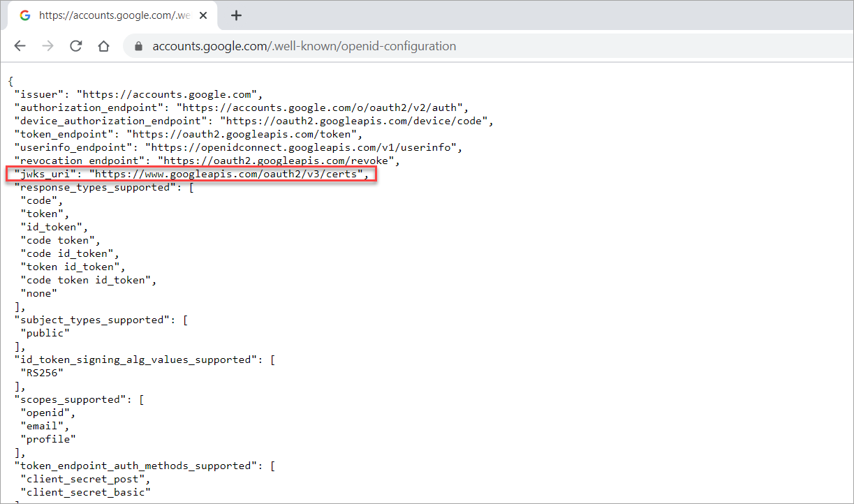Click the googleapis oauth2/v3/certs URL value
The width and height of the screenshot is (854, 504).
pyautogui.click(x=226, y=174)
